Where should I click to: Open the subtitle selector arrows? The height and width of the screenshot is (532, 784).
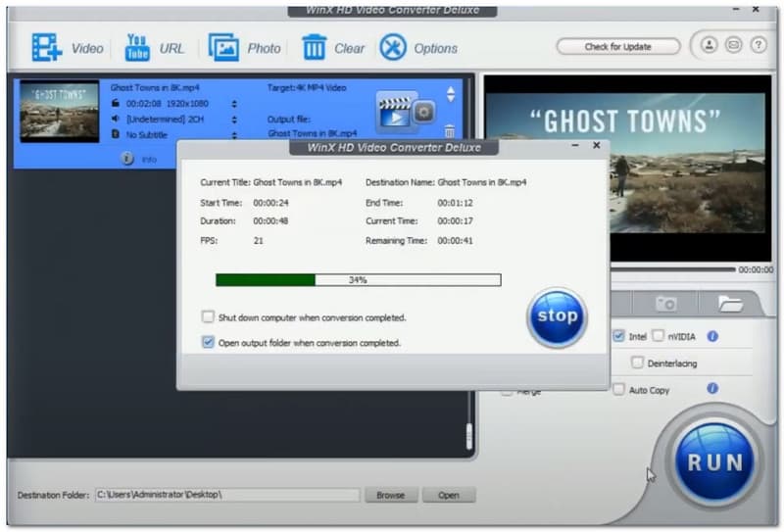pos(234,135)
